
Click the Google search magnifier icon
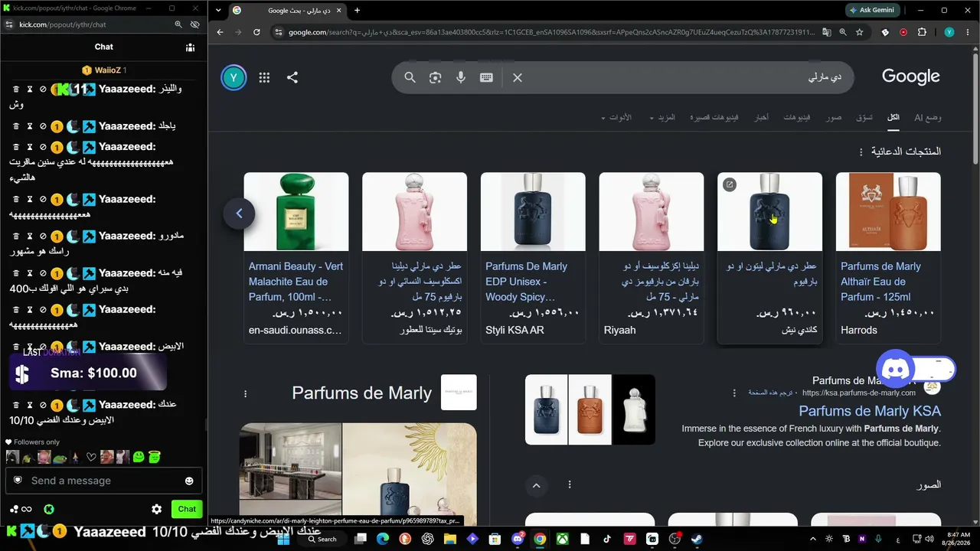point(410,77)
